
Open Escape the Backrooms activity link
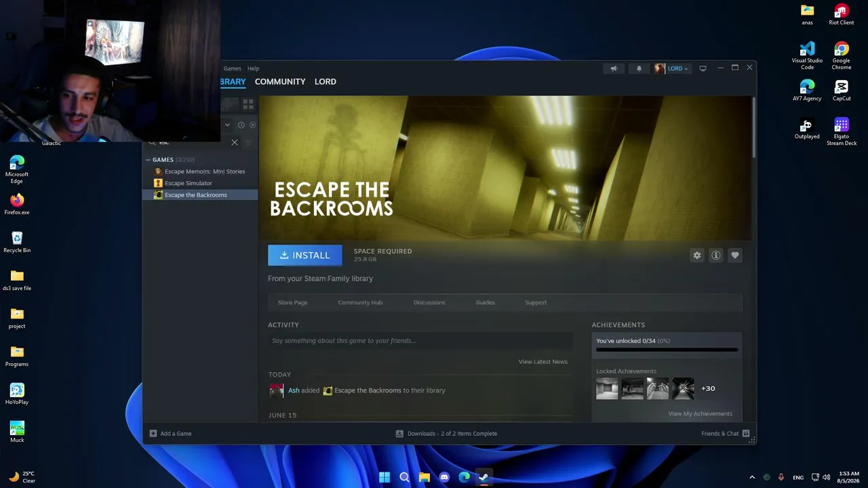[368, 390]
